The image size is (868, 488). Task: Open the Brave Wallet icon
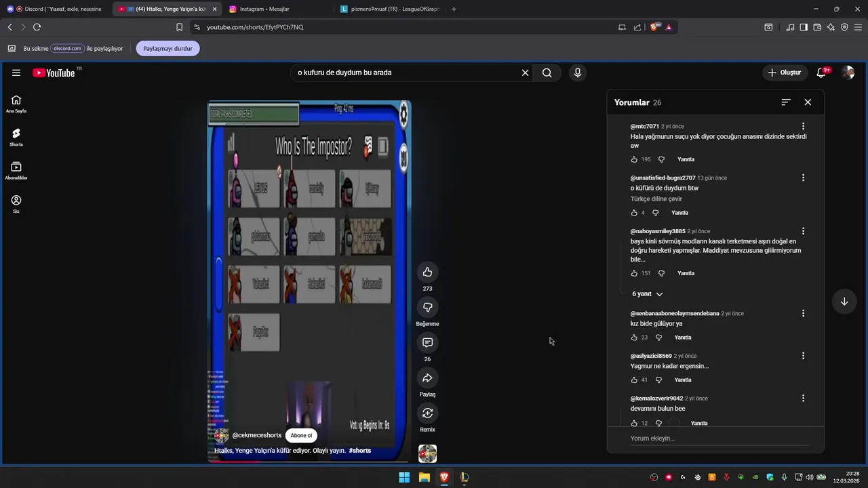click(x=817, y=27)
